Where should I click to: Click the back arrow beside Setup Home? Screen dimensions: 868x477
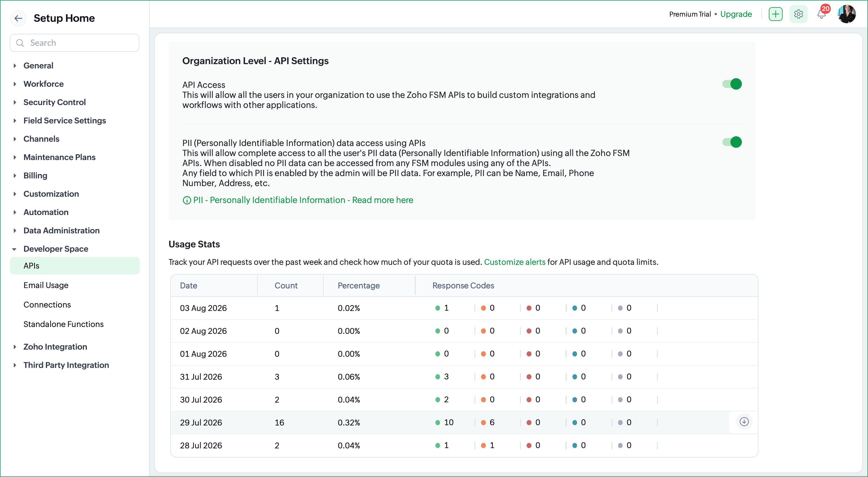click(x=18, y=18)
